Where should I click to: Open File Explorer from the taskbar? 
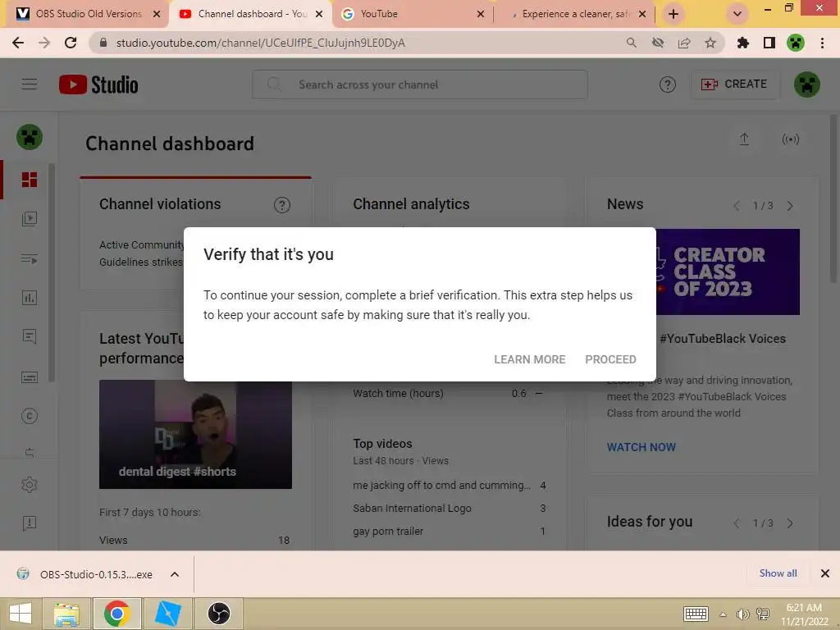point(66,614)
